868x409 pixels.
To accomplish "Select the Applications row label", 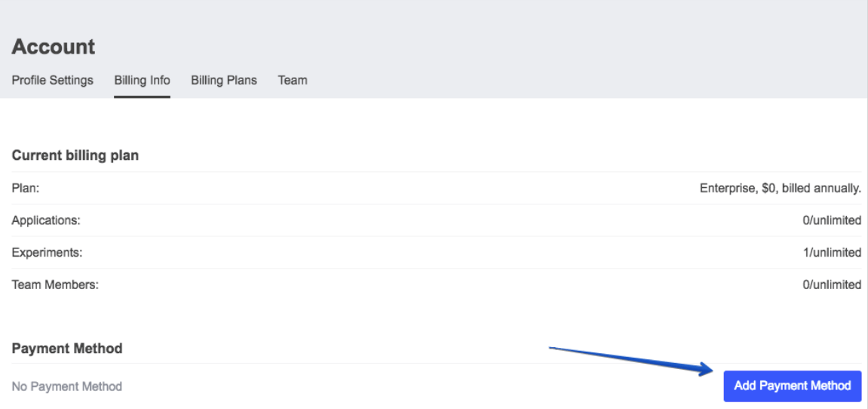I will [46, 220].
